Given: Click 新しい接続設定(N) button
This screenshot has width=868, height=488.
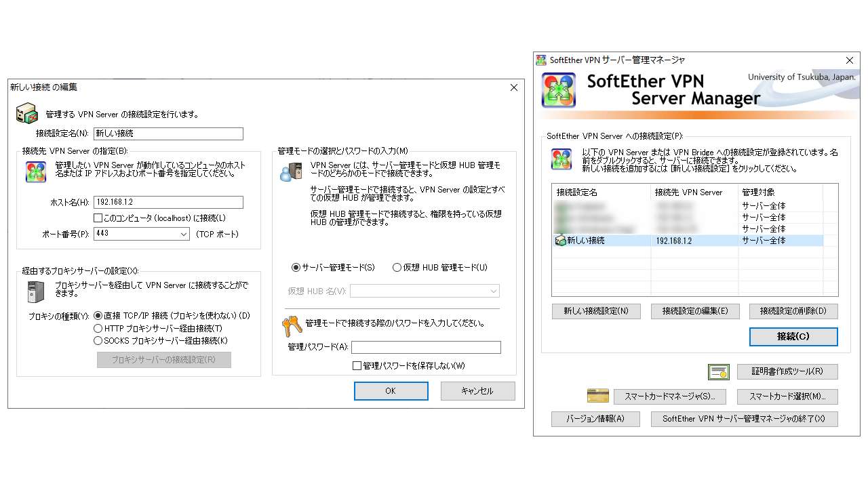Looking at the screenshot, I should [596, 312].
